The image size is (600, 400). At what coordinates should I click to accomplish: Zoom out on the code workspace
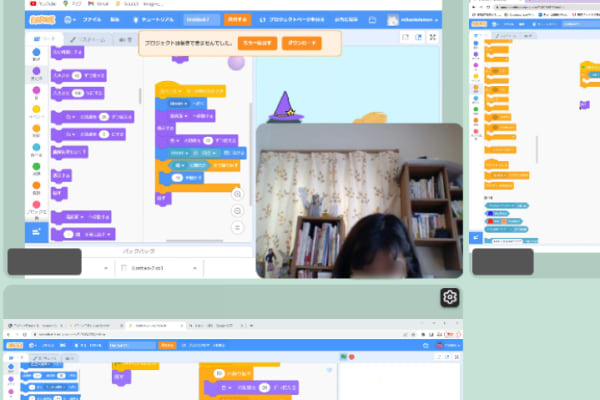[237, 211]
